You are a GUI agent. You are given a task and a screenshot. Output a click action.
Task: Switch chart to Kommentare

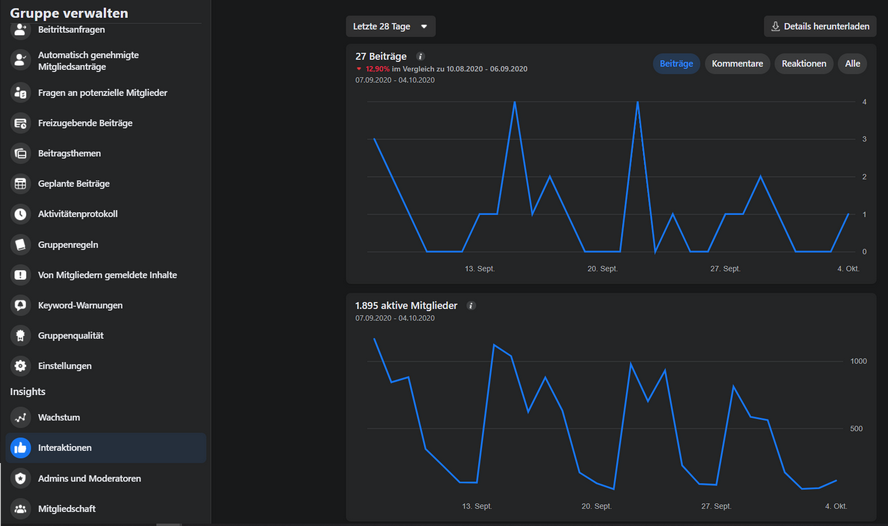(x=737, y=64)
